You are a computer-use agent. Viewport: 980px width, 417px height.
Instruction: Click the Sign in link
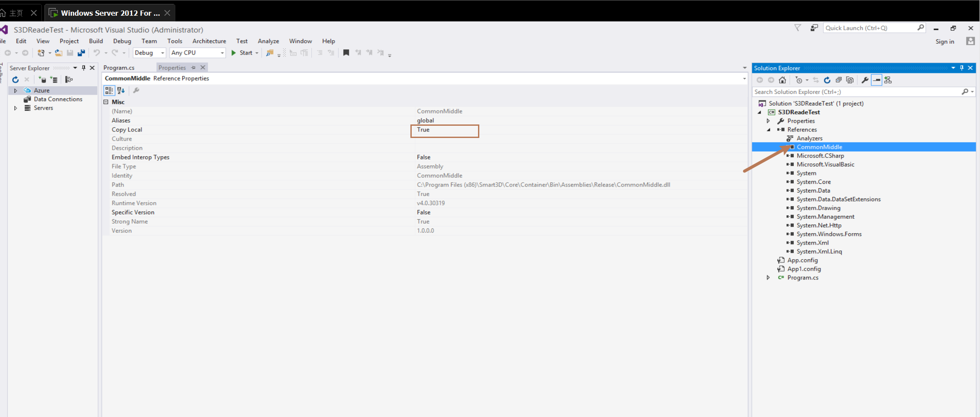coord(945,41)
